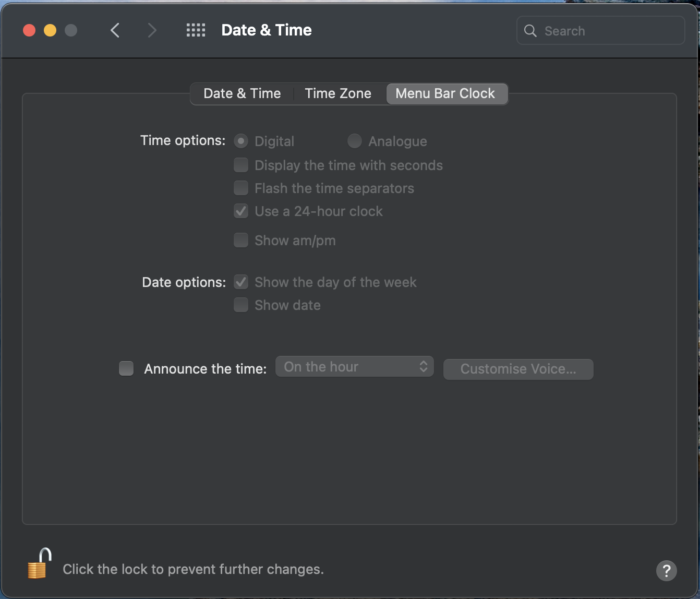Enable Announce the time checkbox
This screenshot has height=599, width=700.
tap(126, 368)
